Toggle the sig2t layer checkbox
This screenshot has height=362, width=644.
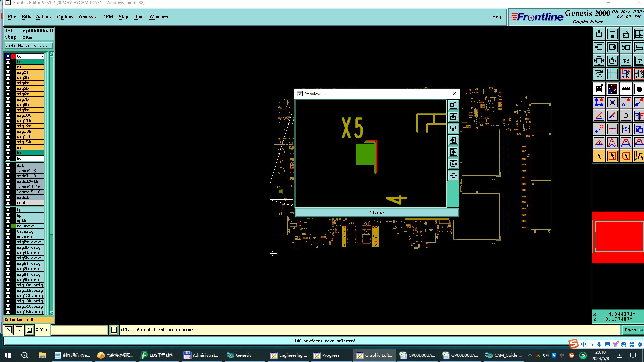point(8,72)
